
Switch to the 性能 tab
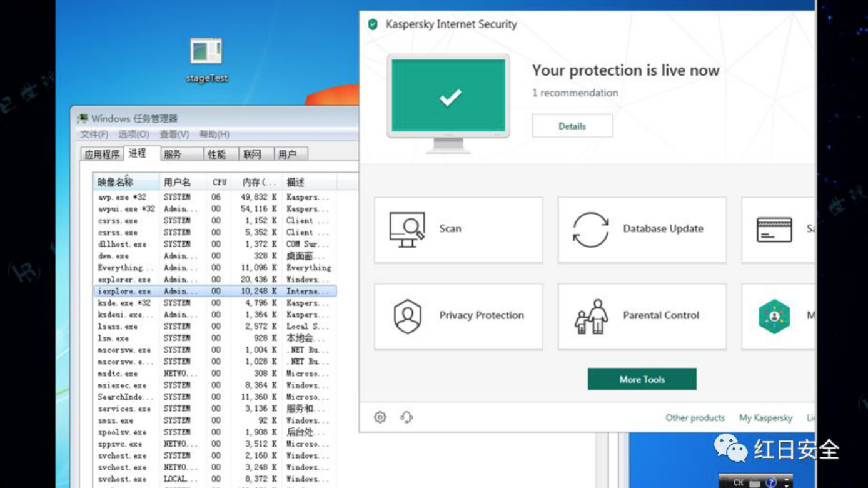[221, 155]
